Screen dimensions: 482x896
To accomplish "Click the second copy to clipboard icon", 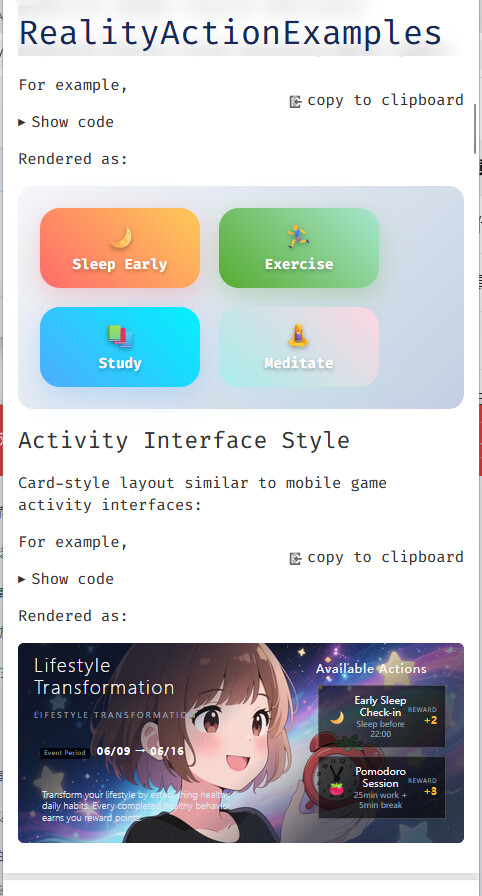I will 295,559.
